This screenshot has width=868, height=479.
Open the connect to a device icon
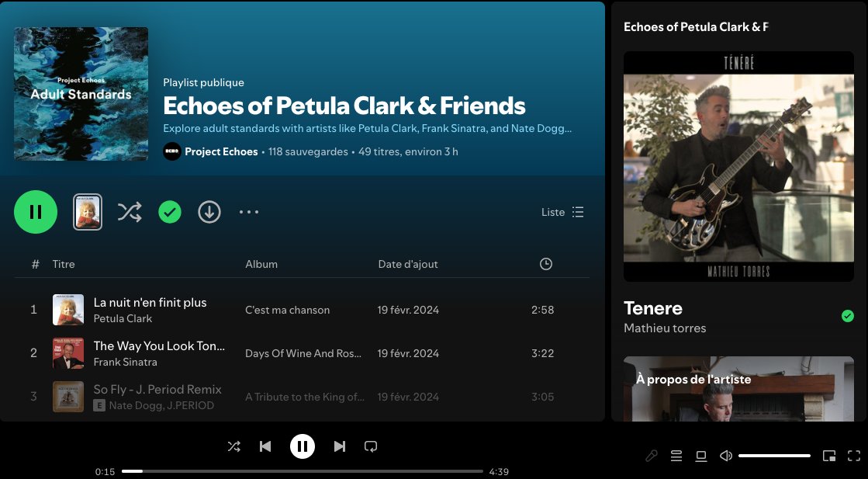pyautogui.click(x=700, y=456)
